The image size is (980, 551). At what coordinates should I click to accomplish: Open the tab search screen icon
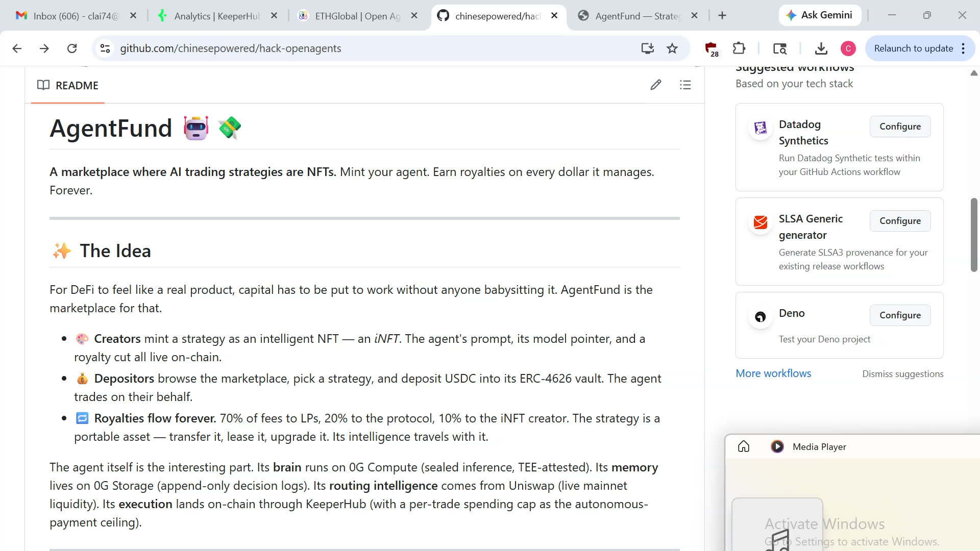click(780, 48)
